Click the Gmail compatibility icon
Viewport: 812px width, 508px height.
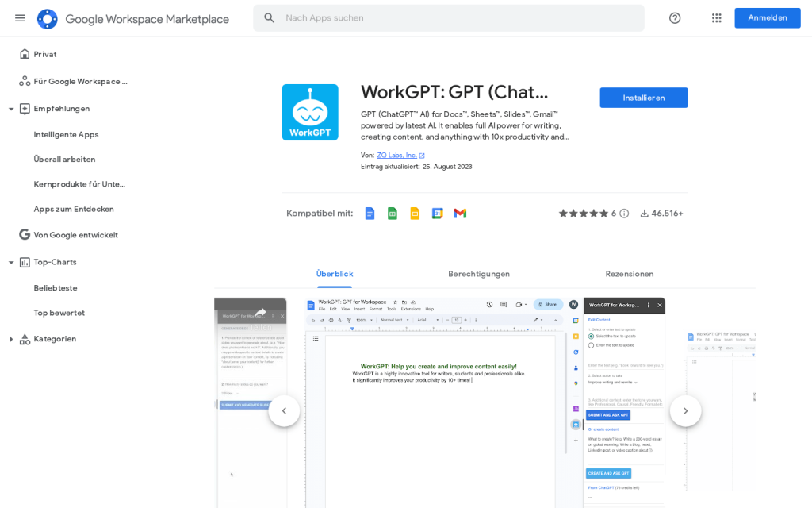tap(460, 214)
